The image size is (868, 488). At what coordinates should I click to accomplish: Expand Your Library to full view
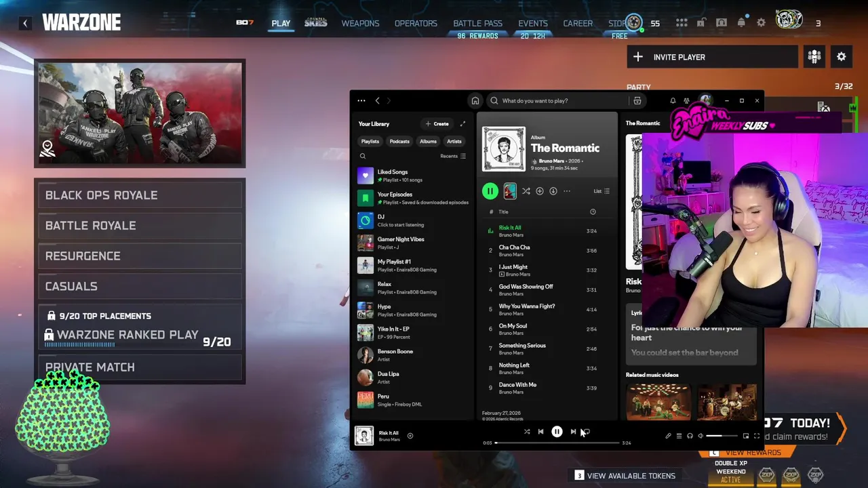(462, 124)
